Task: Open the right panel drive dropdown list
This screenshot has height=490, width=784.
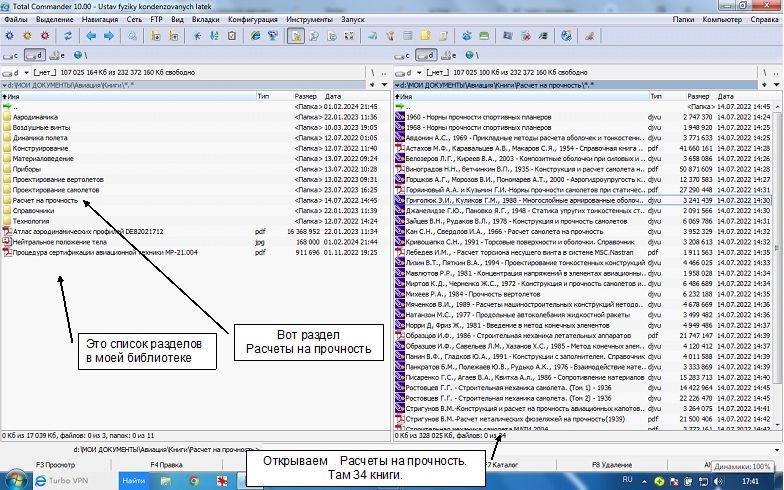Action: pyautogui.click(x=404, y=73)
